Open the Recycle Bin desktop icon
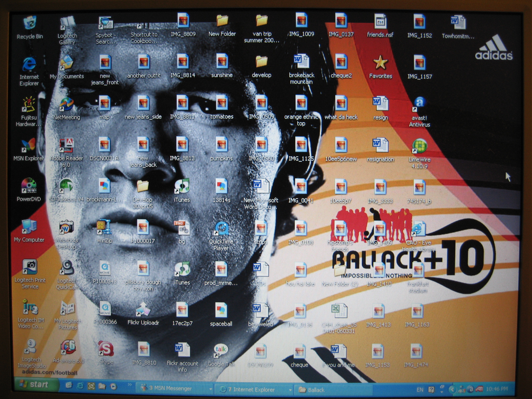The image size is (532, 399). click(30, 23)
